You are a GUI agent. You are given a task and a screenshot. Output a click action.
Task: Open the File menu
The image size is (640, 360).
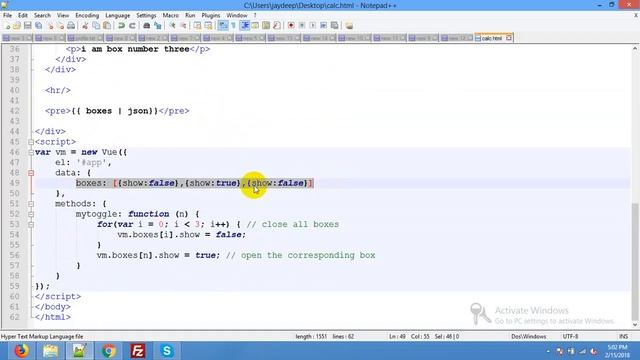point(7,16)
